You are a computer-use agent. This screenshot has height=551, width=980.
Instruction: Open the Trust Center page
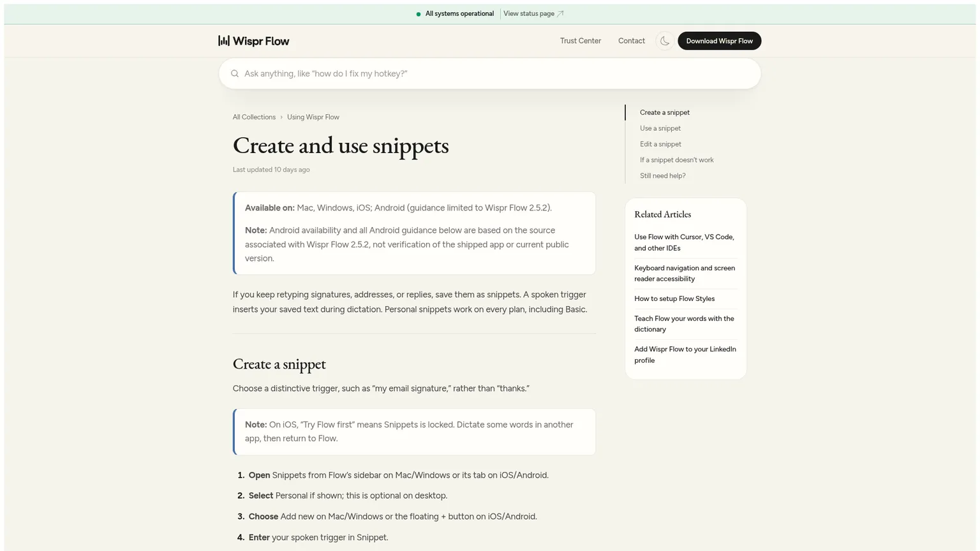pyautogui.click(x=581, y=41)
